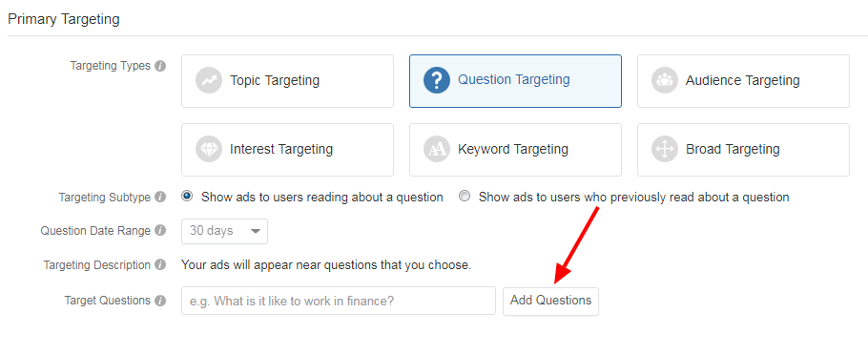The width and height of the screenshot is (868, 355).
Task: Open info tooltip next to Targeting Types
Action: tap(160, 66)
